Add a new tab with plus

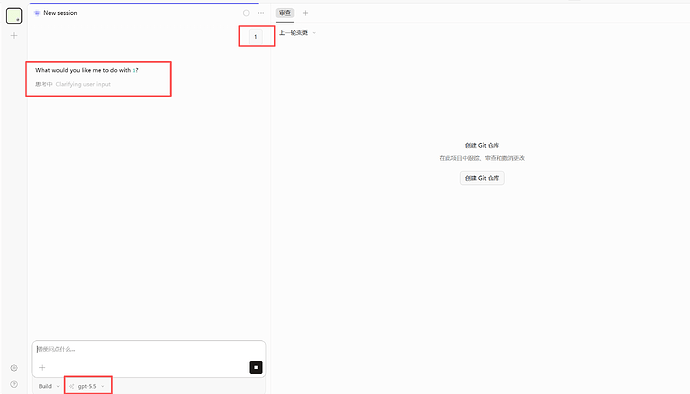tap(305, 13)
